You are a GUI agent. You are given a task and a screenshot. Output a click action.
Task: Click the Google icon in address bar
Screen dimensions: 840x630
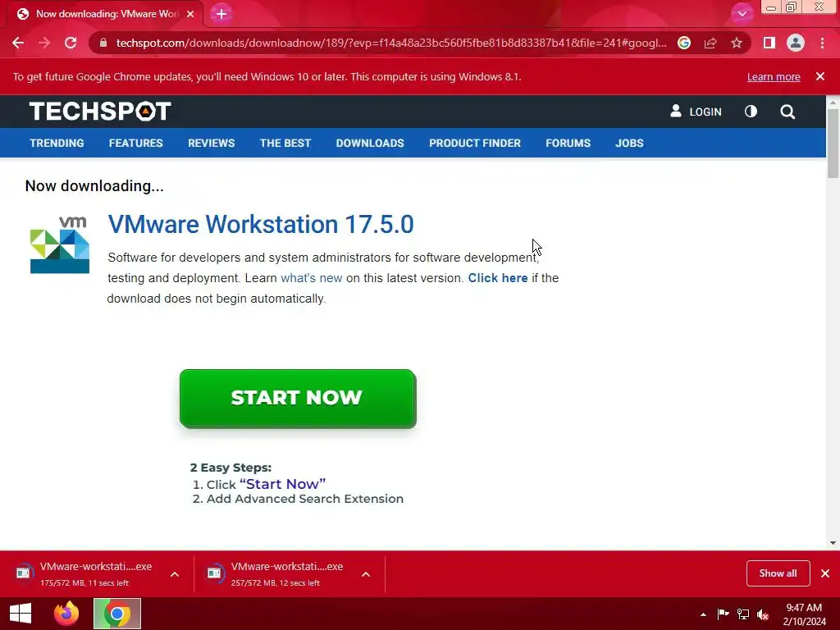[684, 43]
